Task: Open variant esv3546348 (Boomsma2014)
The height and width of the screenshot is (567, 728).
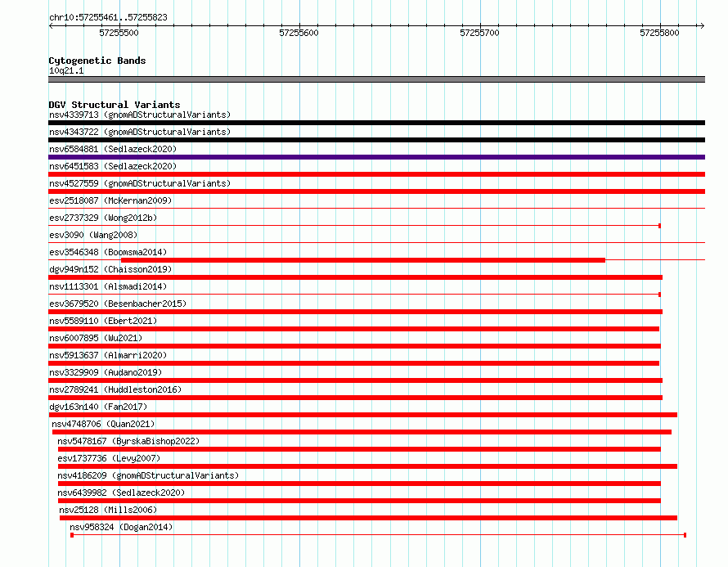Action: [108, 252]
